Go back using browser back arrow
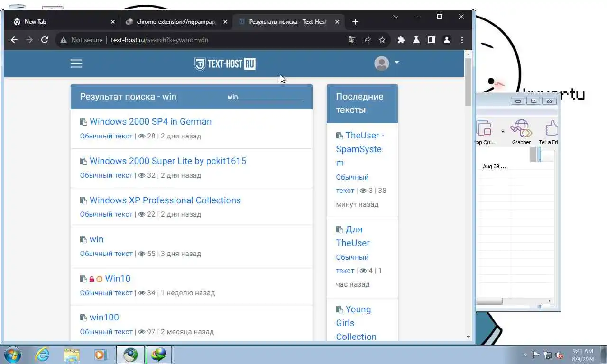The width and height of the screenshot is (607, 364). tap(14, 40)
